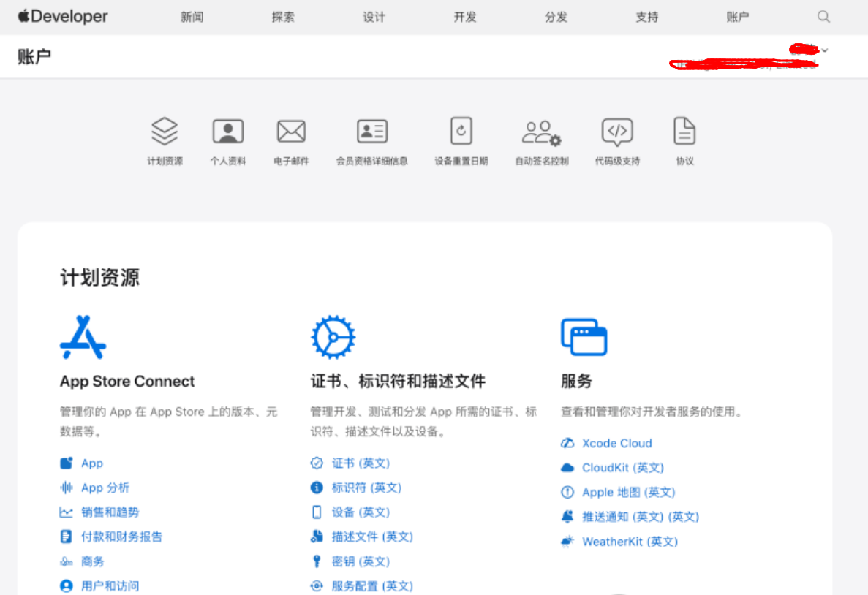
Task: Go to the 开发 navigation menu
Action: tap(465, 17)
